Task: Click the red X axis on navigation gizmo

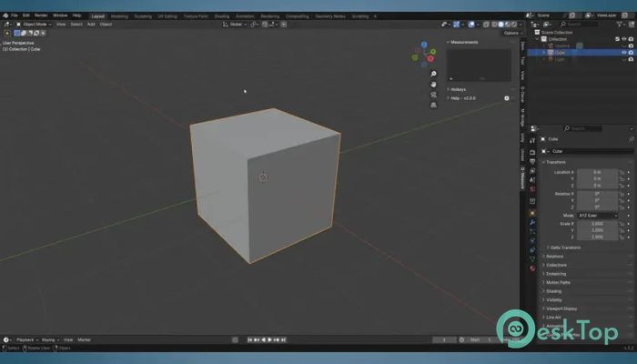Action: click(430, 59)
